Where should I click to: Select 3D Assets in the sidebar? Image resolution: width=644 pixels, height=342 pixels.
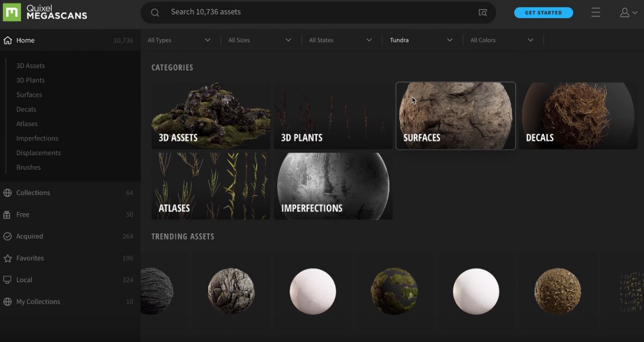pos(30,65)
